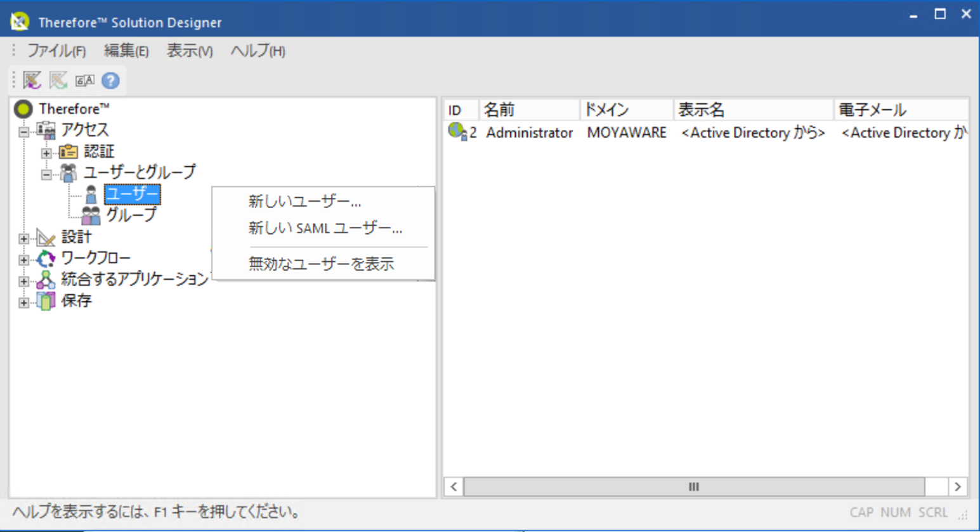Click the 設計 ruler icon

click(x=46, y=238)
